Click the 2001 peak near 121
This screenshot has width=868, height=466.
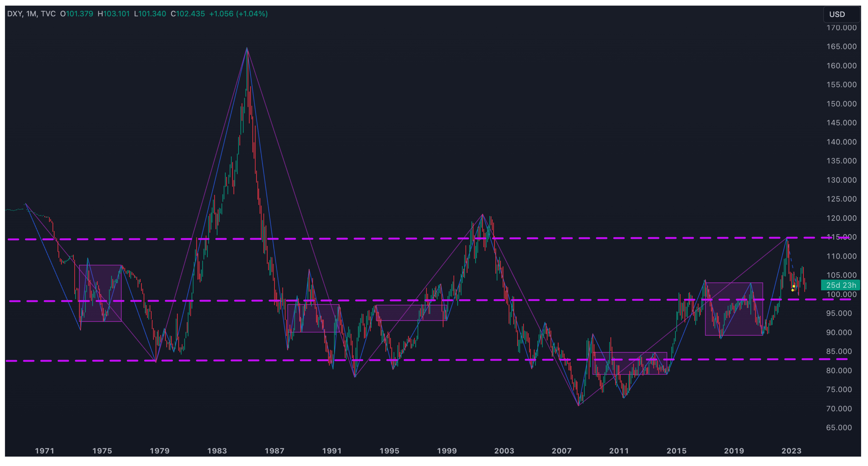pos(482,217)
